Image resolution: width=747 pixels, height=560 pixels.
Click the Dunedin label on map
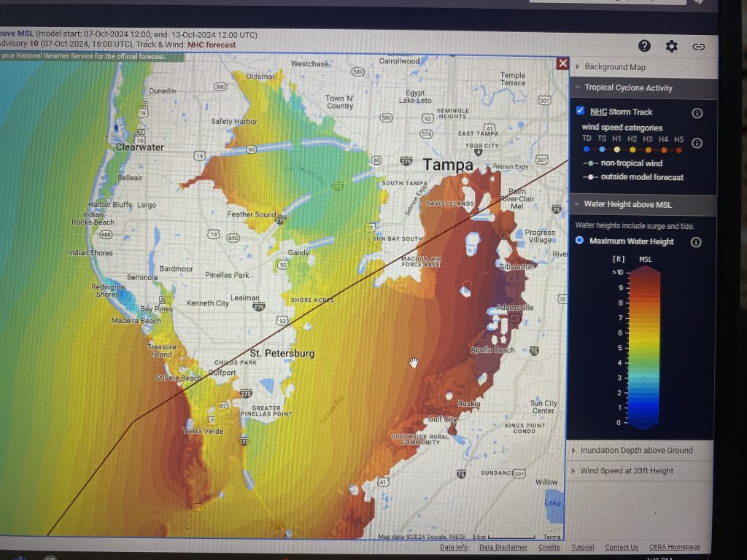point(163,91)
